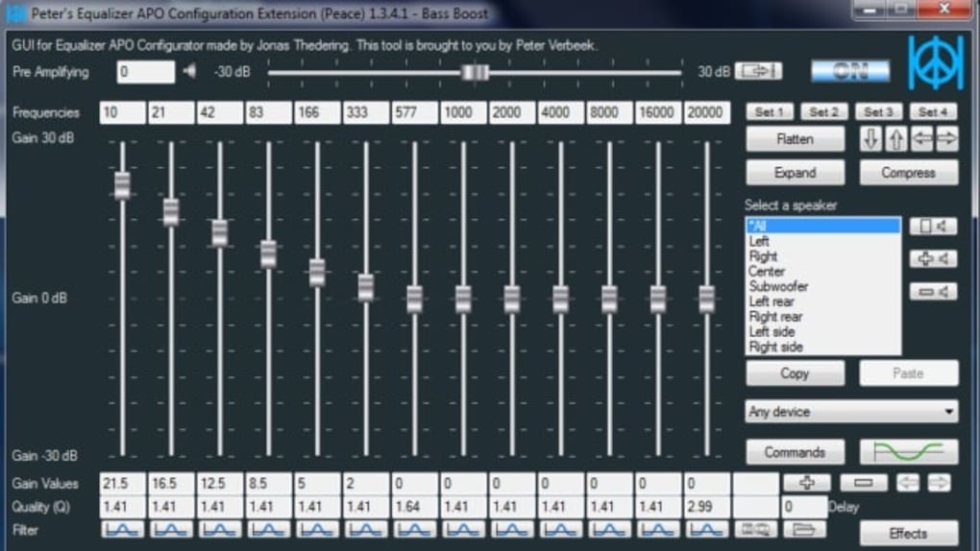
Task: Open the Any device dropdown
Action: click(x=851, y=412)
